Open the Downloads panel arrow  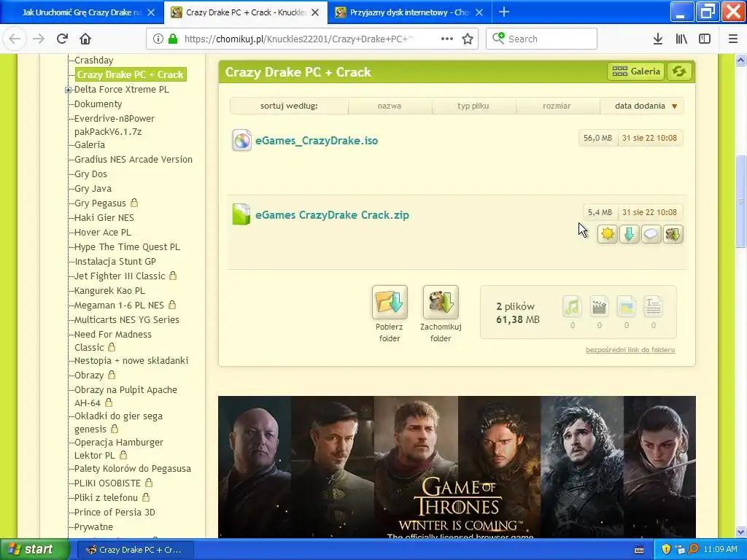click(658, 39)
